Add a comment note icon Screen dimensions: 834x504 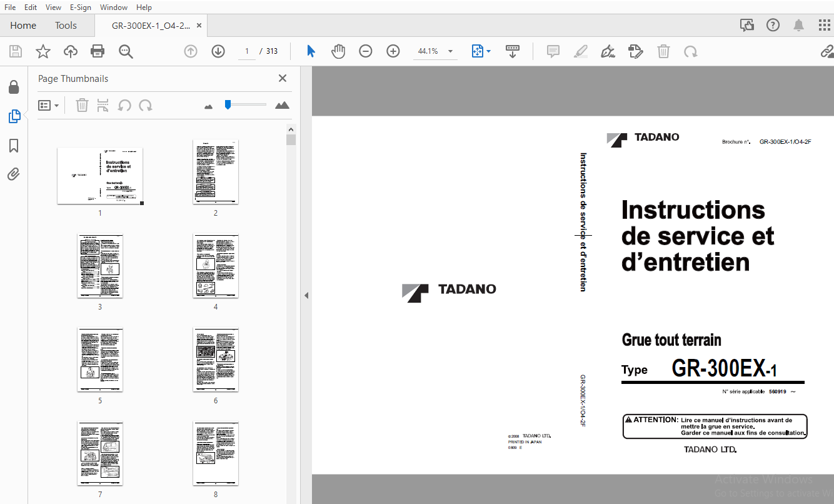553,51
